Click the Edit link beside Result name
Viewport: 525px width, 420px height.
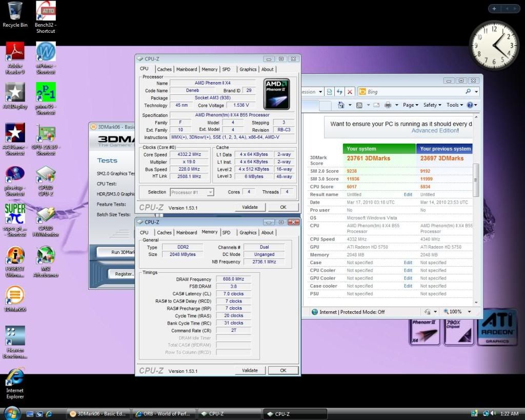pyautogui.click(x=408, y=195)
